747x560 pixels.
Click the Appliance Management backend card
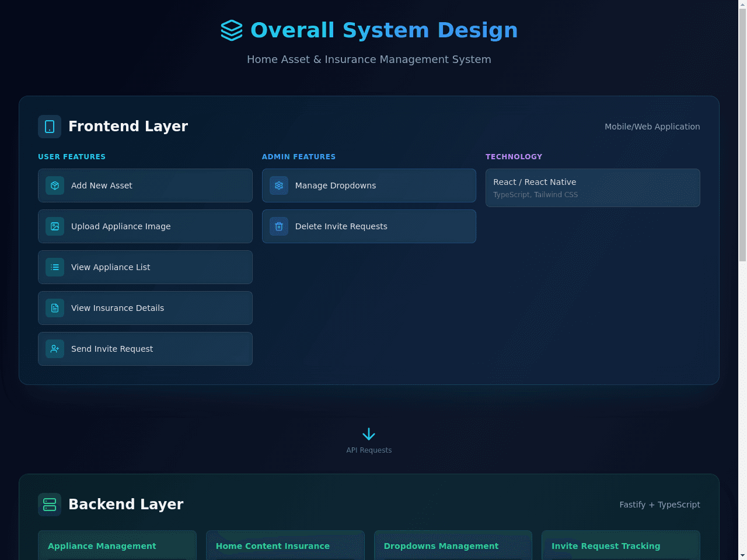click(117, 545)
